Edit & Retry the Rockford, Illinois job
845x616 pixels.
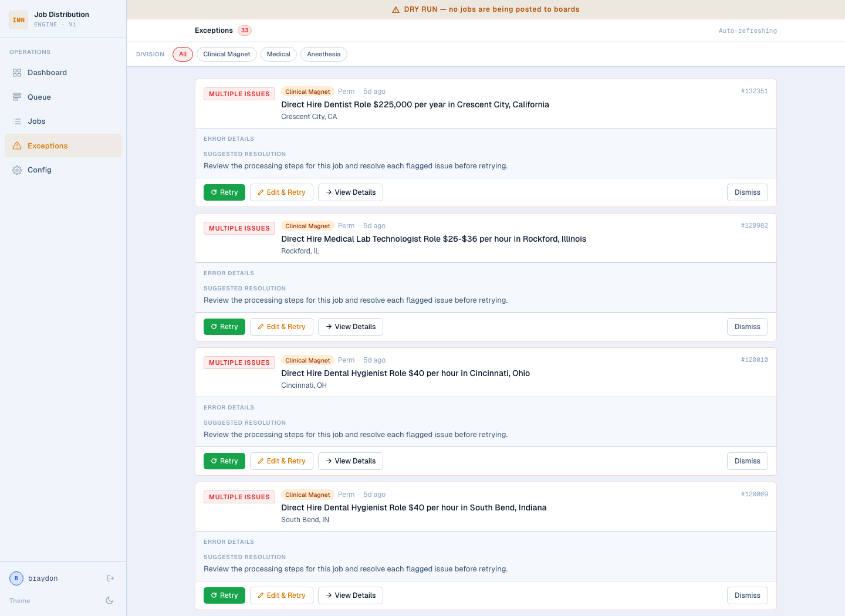tap(282, 327)
